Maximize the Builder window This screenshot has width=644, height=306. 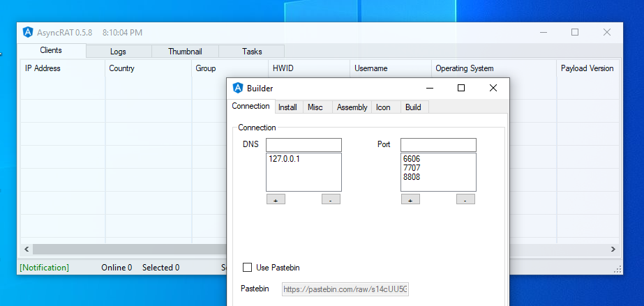pos(461,88)
